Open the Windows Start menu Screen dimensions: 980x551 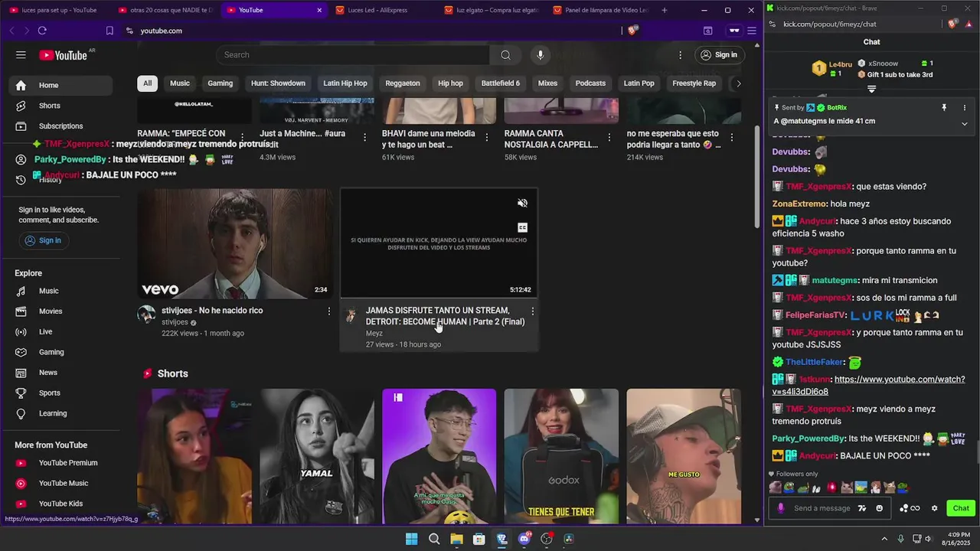point(412,539)
